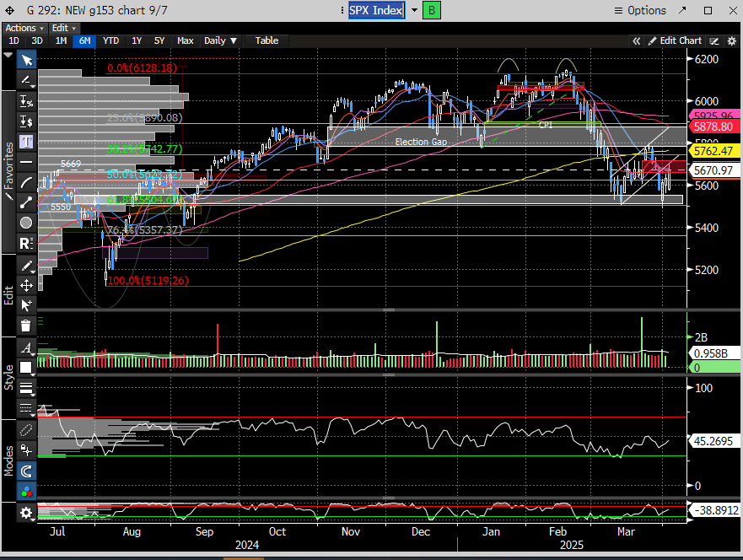Click the 5878.80 price label
Screen dimensions: 743x560
[x=713, y=127]
